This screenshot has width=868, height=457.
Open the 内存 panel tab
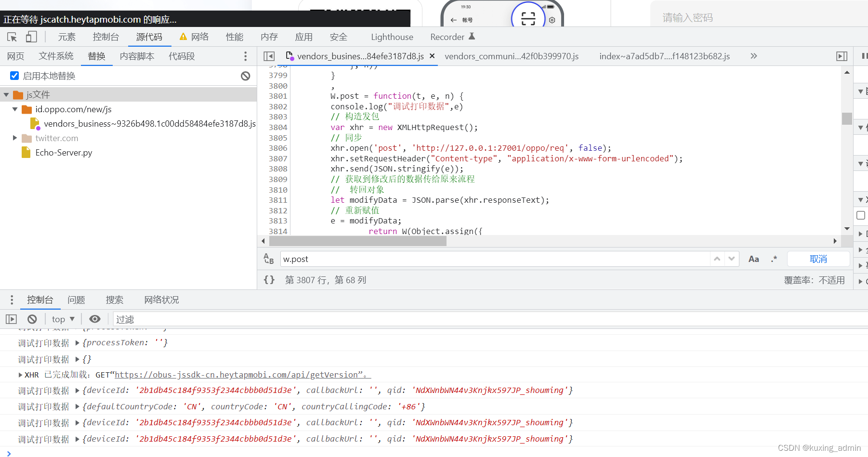pos(269,37)
